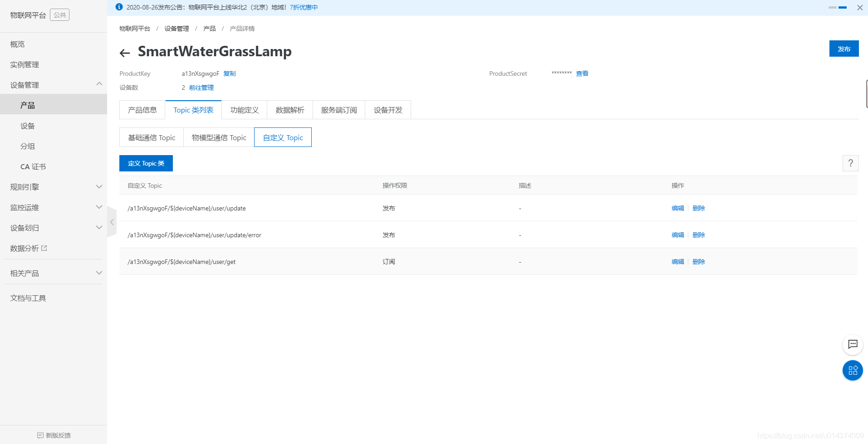
Task: Switch to the 服务端订阅 tab
Action: (339, 110)
